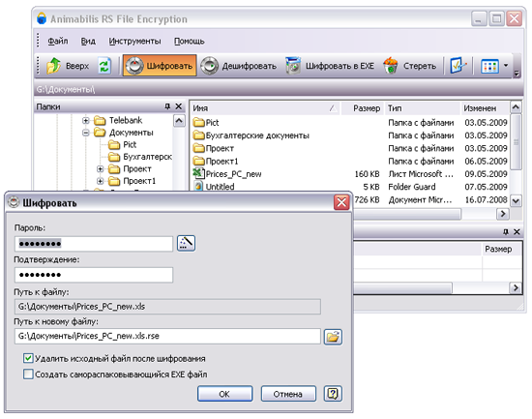Refresh file list with green arrows icon
Image resolution: width=532 pixels, height=419 pixels.
pyautogui.click(x=104, y=66)
